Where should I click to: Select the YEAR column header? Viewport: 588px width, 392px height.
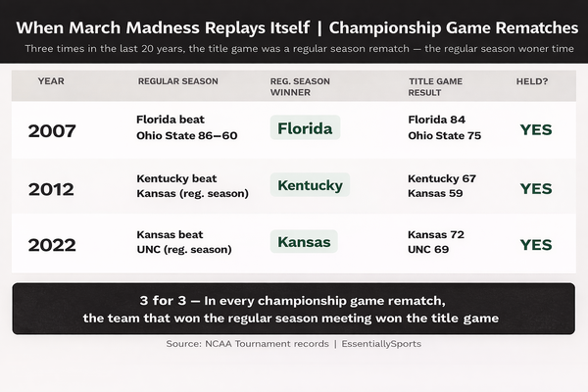[51, 80]
